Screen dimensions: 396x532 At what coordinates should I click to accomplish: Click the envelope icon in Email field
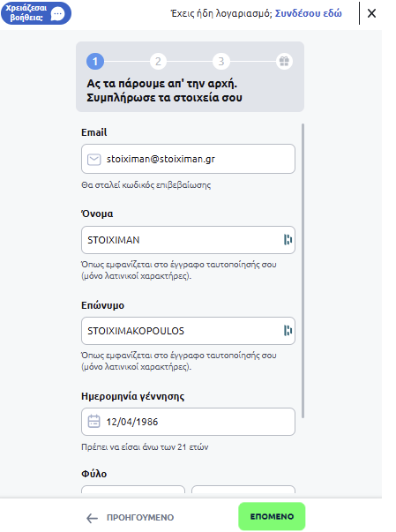(x=93, y=159)
